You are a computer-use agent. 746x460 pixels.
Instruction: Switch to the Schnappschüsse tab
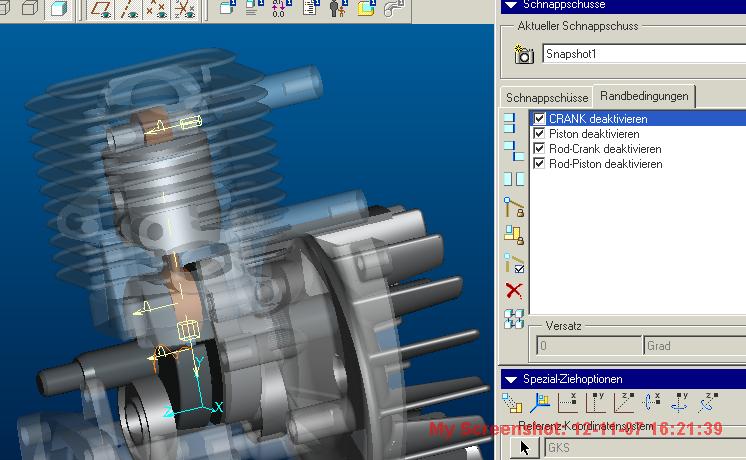tap(546, 98)
